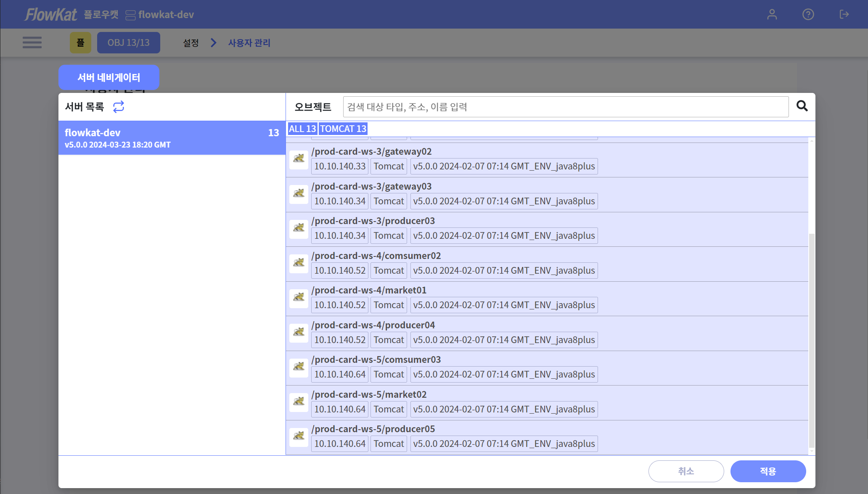Open the help question mark icon
Viewport: 868px width, 494px height.
click(808, 14)
